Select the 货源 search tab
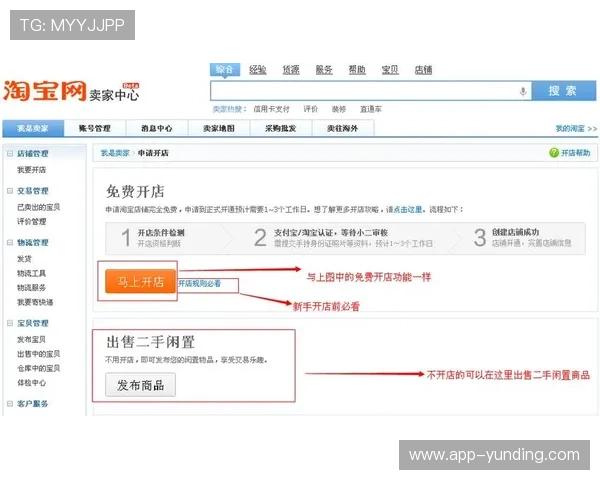The height and width of the screenshot is (480, 600). (291, 70)
